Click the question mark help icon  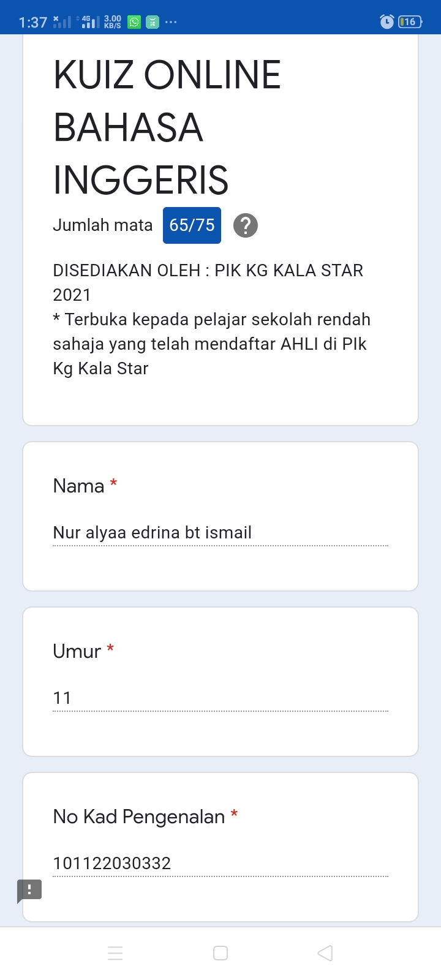246,225
